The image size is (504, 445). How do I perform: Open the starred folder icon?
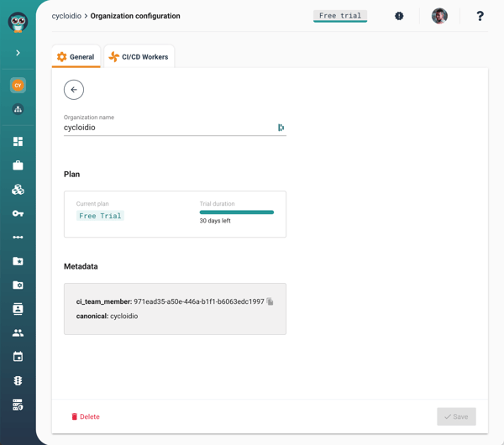pos(18,261)
